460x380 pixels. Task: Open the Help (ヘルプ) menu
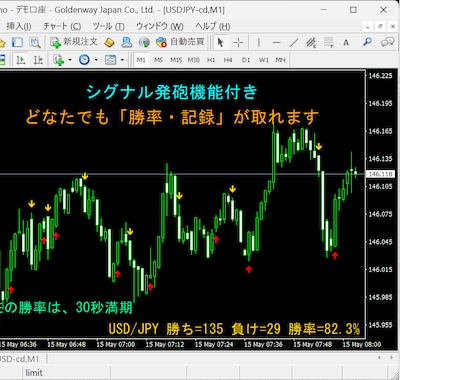tap(213, 26)
